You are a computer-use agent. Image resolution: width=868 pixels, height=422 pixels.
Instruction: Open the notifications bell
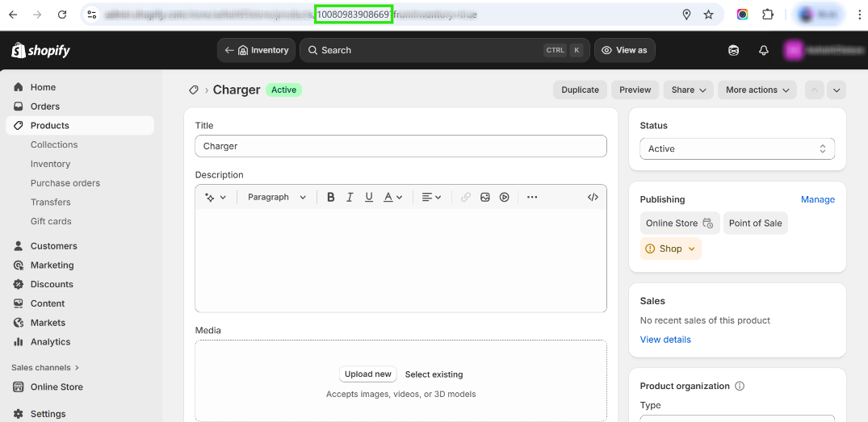click(x=763, y=50)
